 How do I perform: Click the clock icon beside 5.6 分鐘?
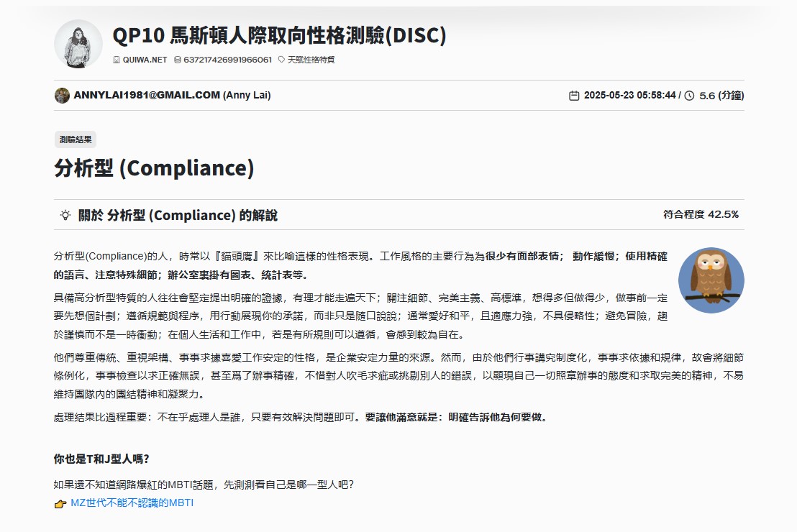689,96
